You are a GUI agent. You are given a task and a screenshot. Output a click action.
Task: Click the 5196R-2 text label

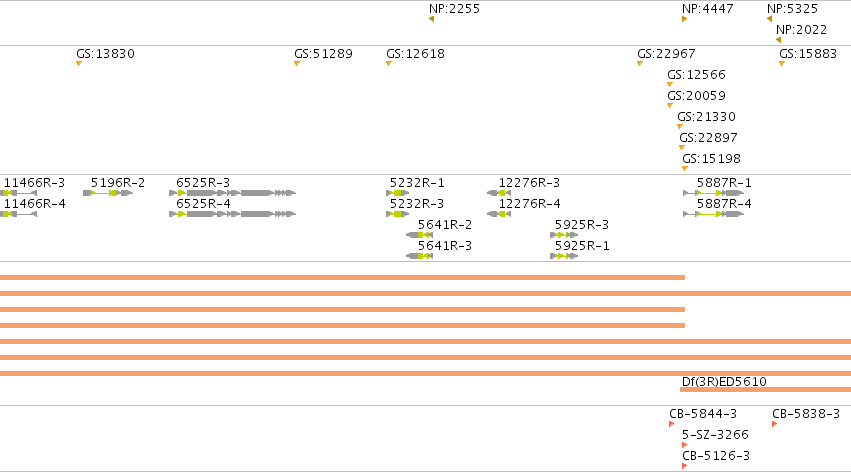pyautogui.click(x=118, y=183)
